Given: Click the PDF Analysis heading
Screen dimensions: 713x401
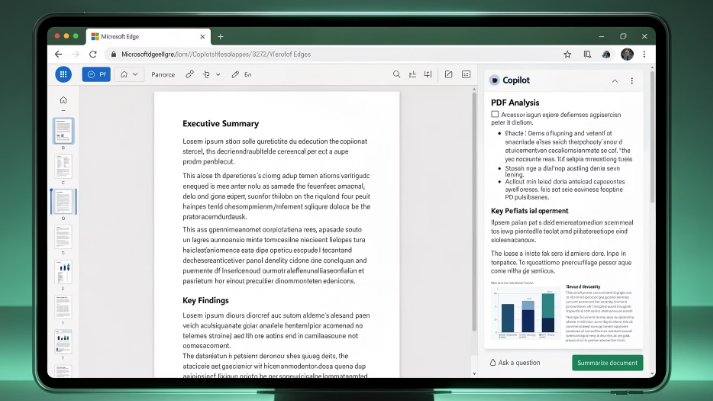Looking at the screenshot, I should pos(515,103).
